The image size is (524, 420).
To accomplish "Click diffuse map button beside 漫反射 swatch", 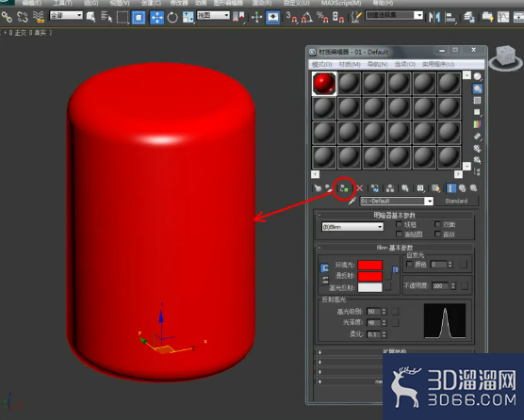I will click(x=387, y=277).
